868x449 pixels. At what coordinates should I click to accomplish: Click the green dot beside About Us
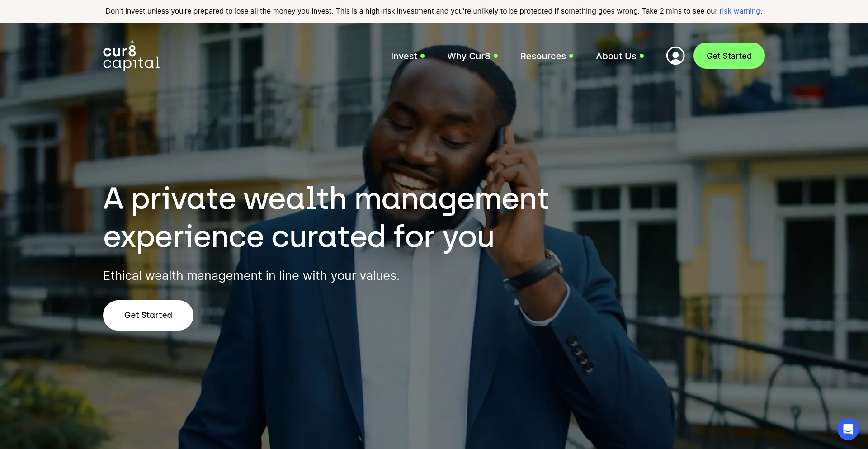(x=642, y=56)
